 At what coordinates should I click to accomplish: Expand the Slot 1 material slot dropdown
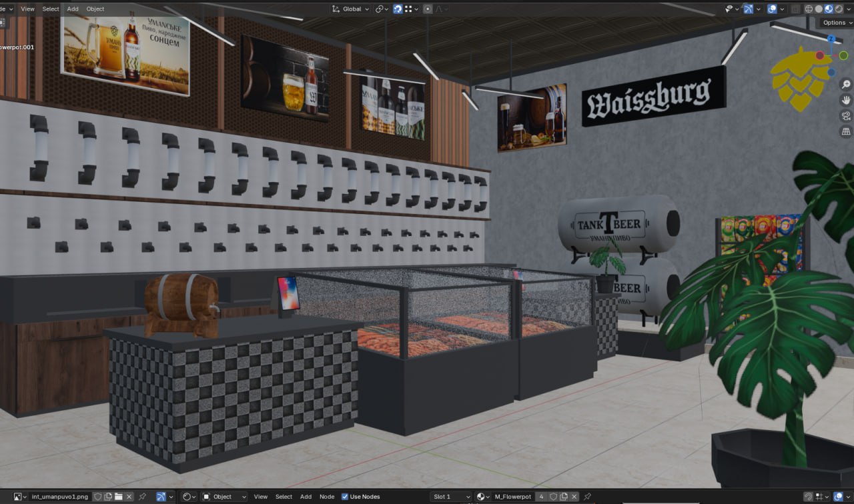(x=451, y=497)
